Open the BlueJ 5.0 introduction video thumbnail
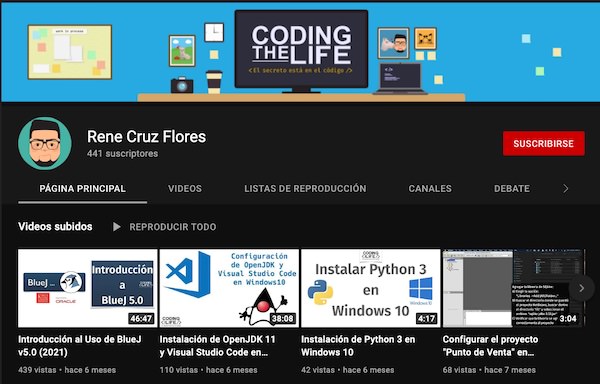 pos(88,288)
